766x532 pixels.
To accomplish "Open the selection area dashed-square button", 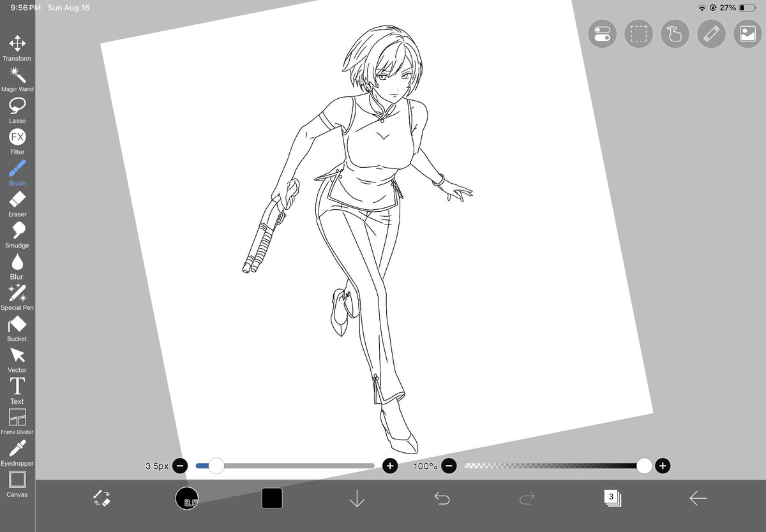I will 638,34.
